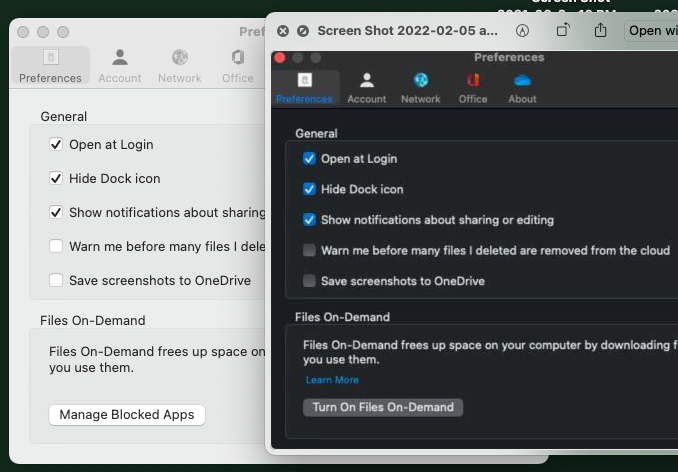Click Network globe icon in light window
Screen dimensions: 678x472
click(180, 57)
